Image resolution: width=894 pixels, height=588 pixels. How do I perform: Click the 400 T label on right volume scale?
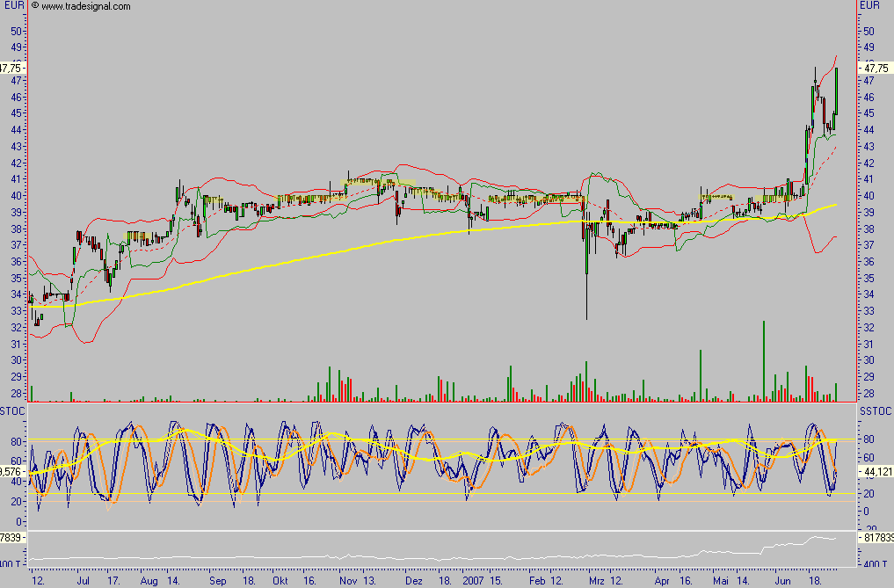pyautogui.click(x=874, y=563)
